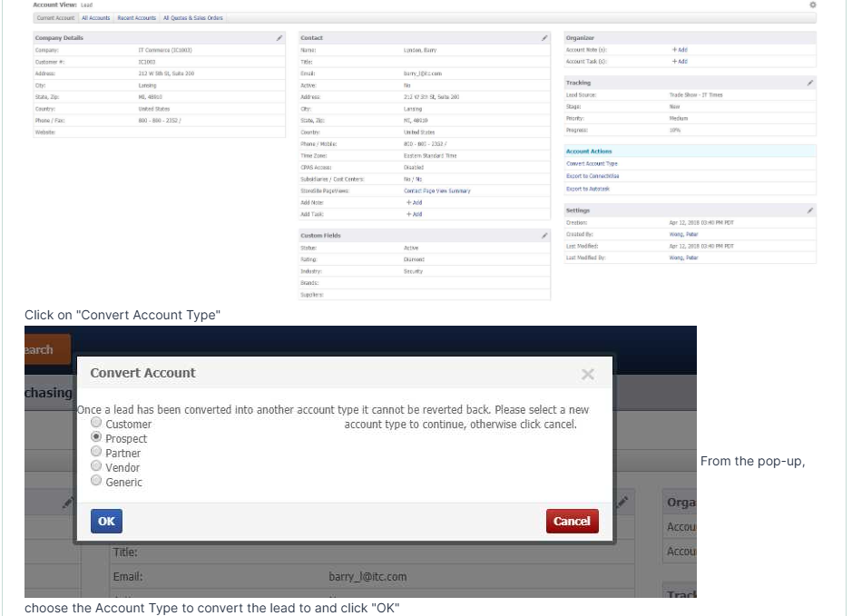This screenshot has width=852, height=616.
Task: Click the Convert Account Type link
Action: tap(592, 163)
